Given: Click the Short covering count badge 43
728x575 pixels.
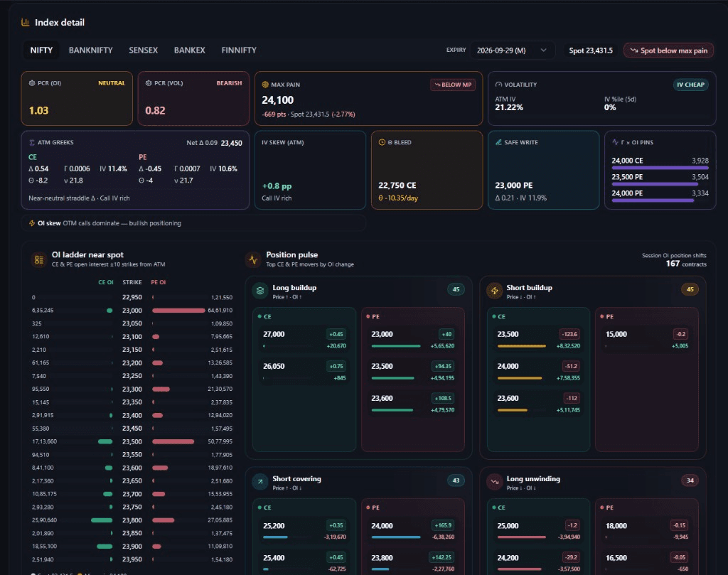Looking at the screenshot, I should click(456, 480).
